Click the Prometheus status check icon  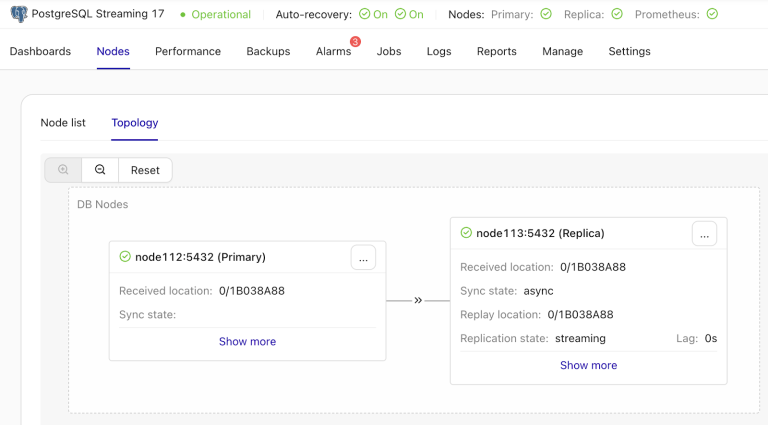(x=711, y=15)
